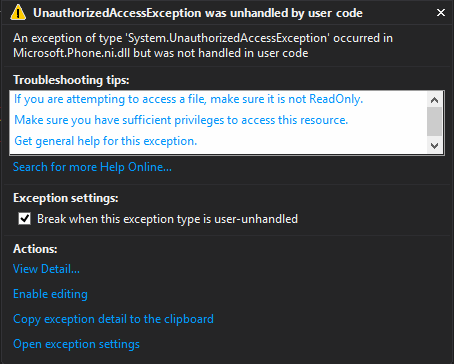Get general help for this exception
Screen dimensions: 454x364
[x=106, y=141]
